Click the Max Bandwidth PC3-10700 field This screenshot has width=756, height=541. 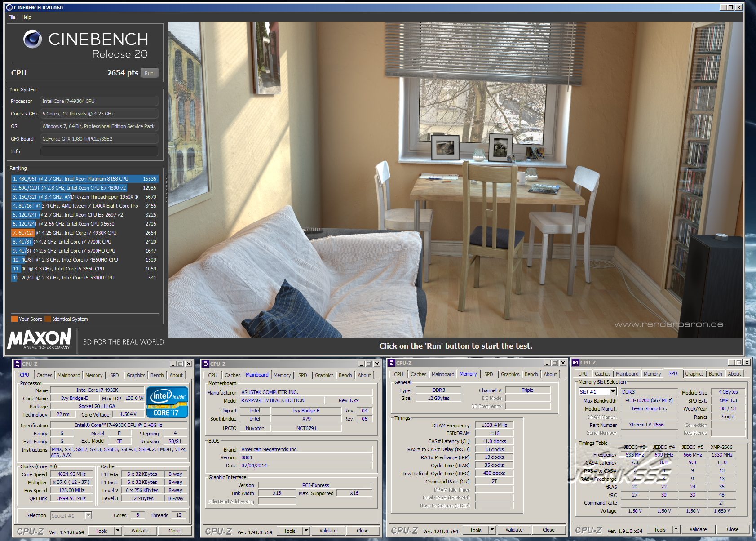tap(649, 400)
